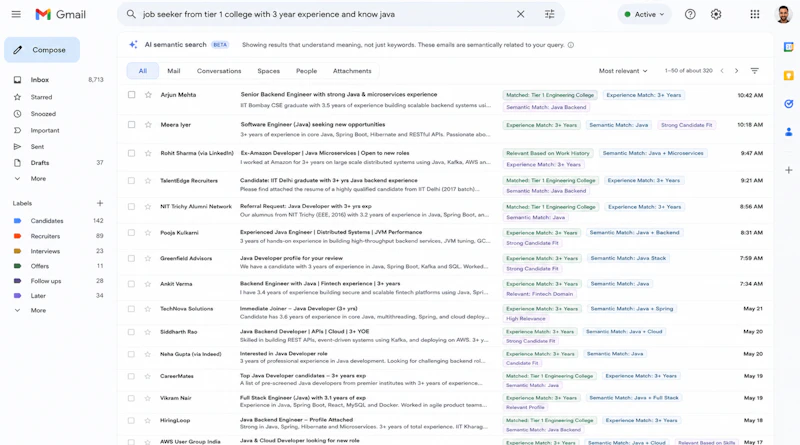Add a new label with plus icon

[x=100, y=203]
